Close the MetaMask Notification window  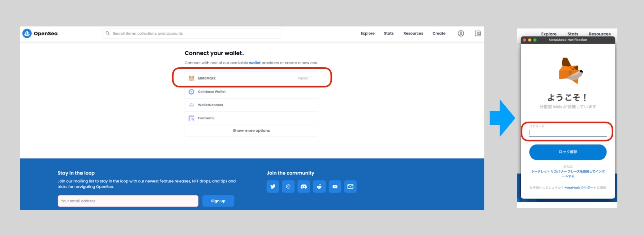[x=524, y=40]
